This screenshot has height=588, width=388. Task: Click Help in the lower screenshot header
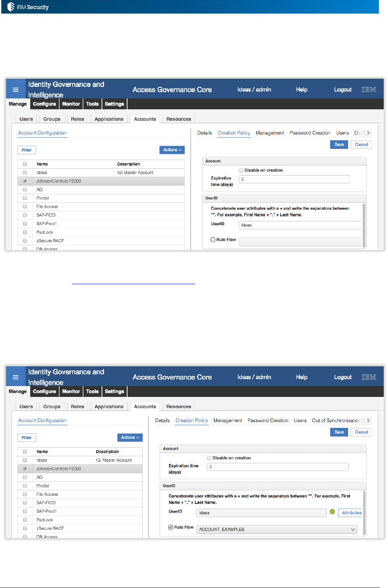302,377
